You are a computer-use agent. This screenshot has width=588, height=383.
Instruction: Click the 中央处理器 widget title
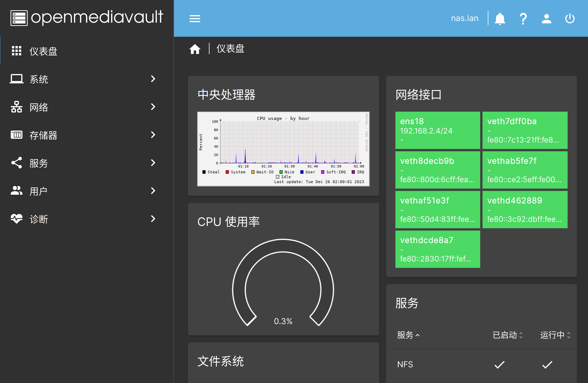click(x=226, y=95)
